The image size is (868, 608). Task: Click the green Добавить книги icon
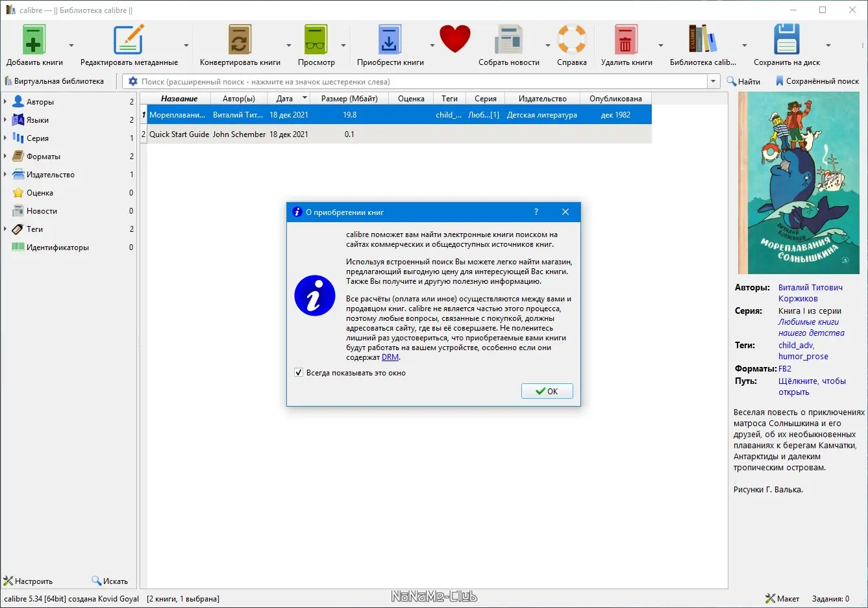pyautogui.click(x=34, y=40)
